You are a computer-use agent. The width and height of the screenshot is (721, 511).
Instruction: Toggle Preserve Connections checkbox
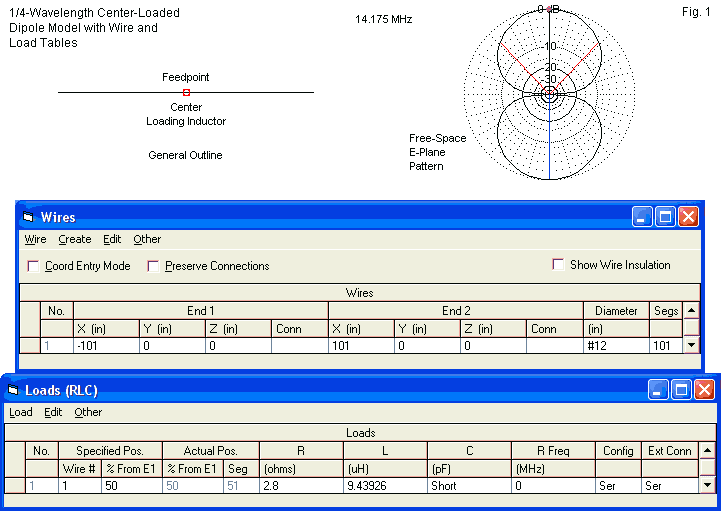154,266
